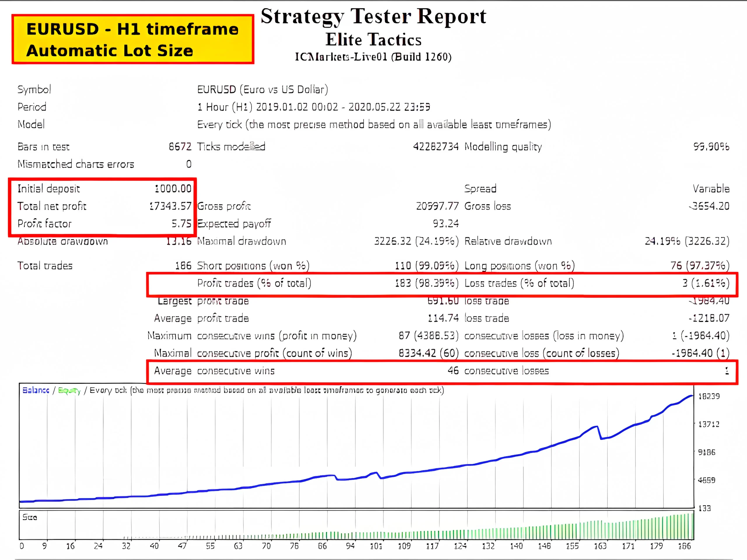
Task: Click the Initial deposit value 1000.00
Action: point(173,188)
